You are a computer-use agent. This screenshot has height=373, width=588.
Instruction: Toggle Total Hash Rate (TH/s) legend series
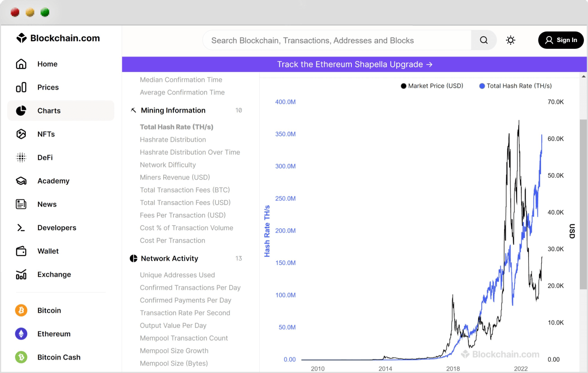516,86
